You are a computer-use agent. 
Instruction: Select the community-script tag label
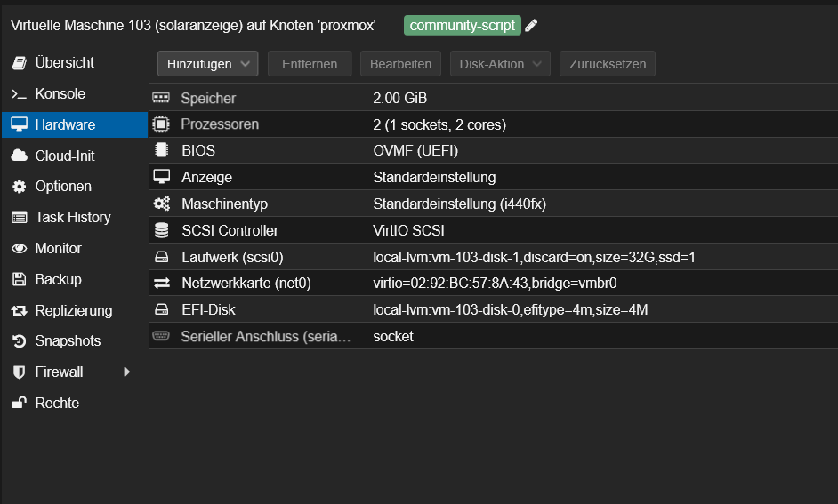click(x=462, y=26)
